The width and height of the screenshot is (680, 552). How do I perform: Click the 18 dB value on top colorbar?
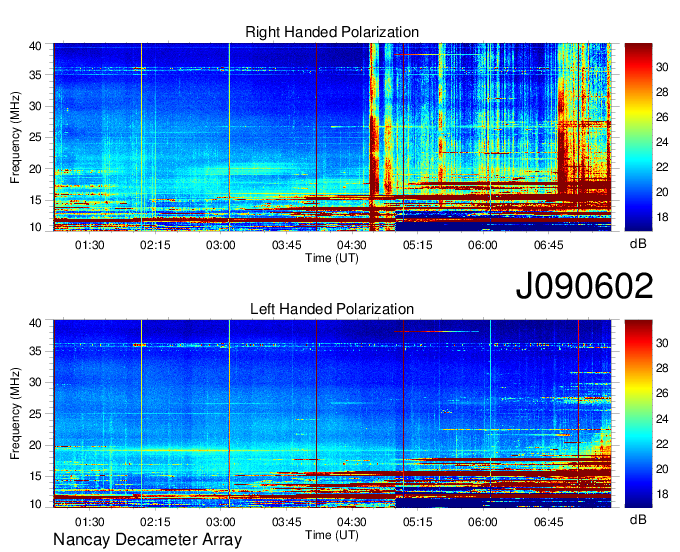[x=662, y=217]
